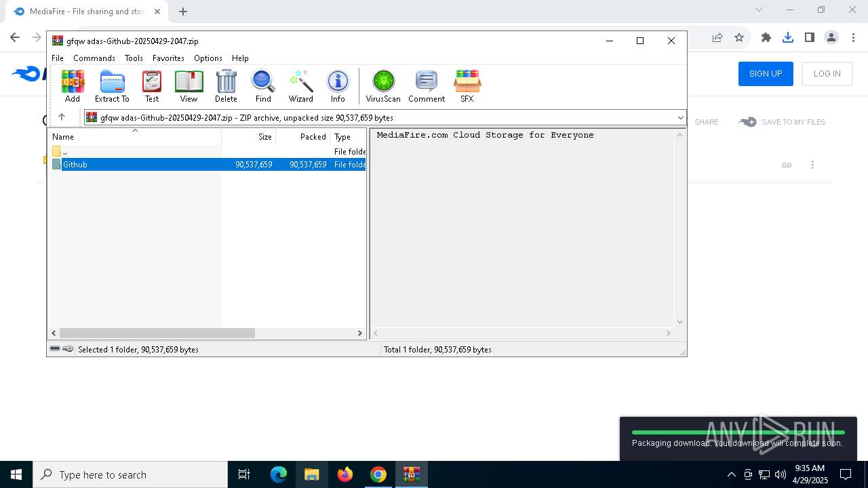Launch Firefox from taskbar
Image resolution: width=868 pixels, height=488 pixels.
point(345,474)
